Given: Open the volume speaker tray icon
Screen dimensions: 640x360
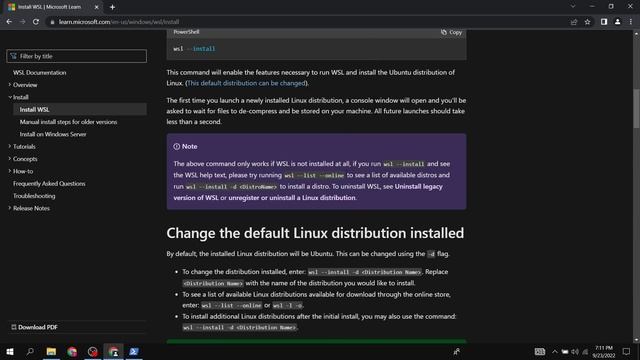Looking at the screenshot, I should click(575, 351).
